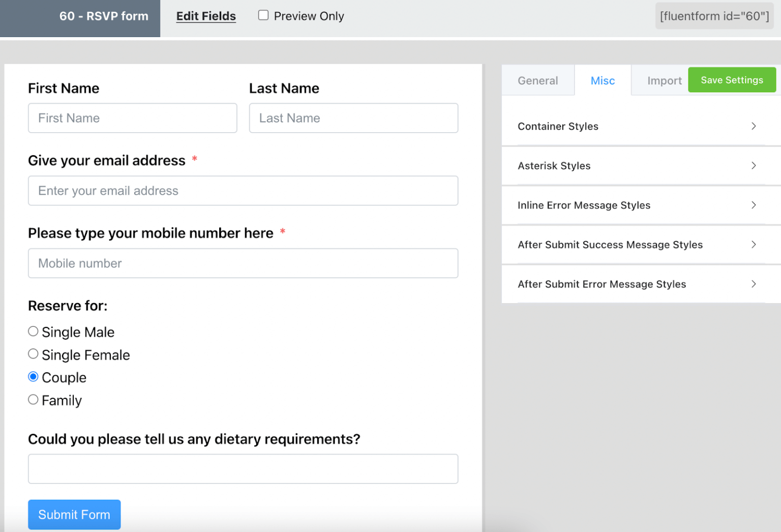
Task: Expand the Container Styles section
Action: [639, 126]
